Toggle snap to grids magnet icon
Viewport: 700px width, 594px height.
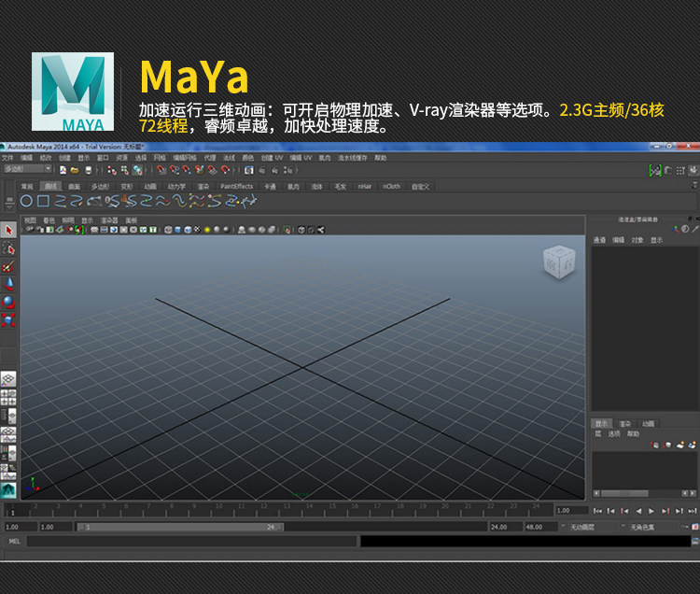click(161, 170)
